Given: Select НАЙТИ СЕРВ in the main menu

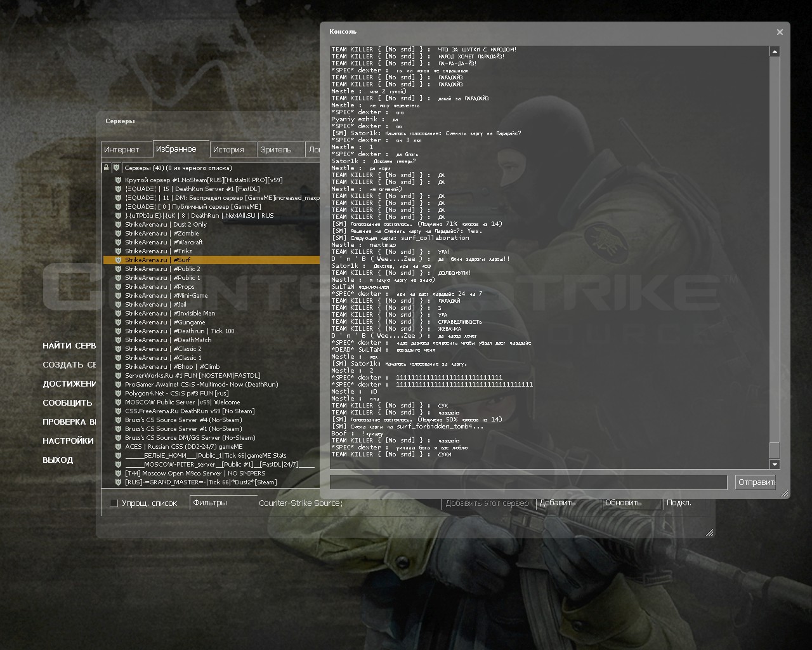Looking at the screenshot, I should (69, 346).
